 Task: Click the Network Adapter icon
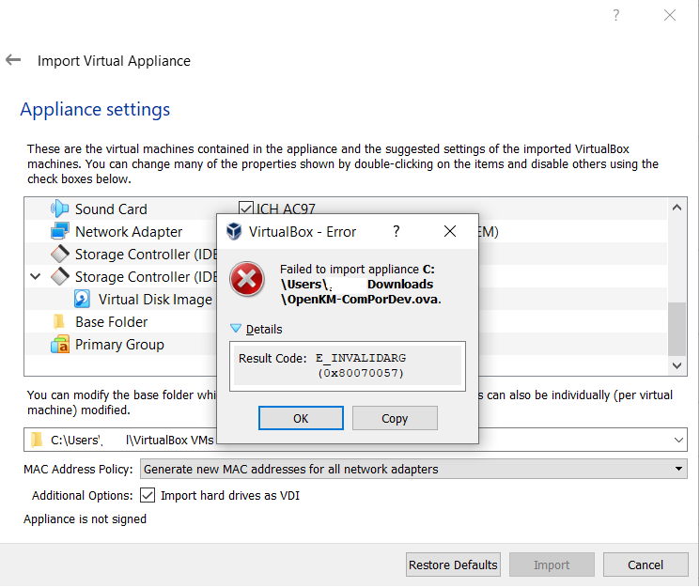(60, 231)
